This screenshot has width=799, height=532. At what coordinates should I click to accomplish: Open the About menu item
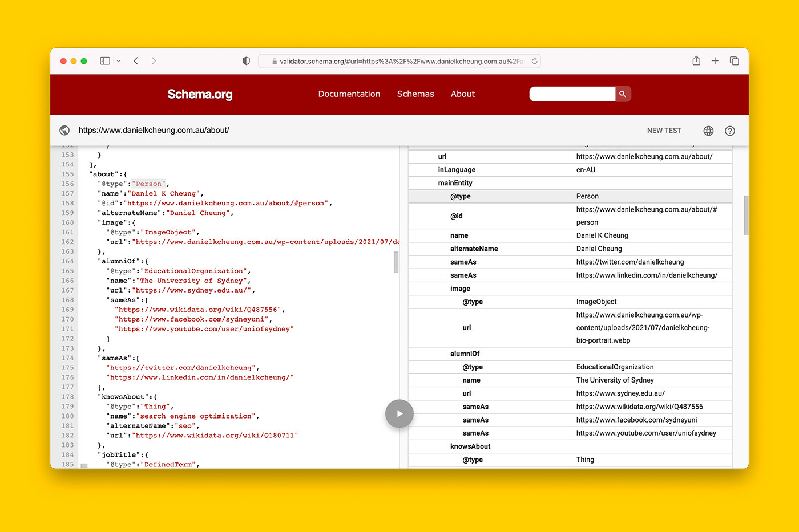point(463,94)
